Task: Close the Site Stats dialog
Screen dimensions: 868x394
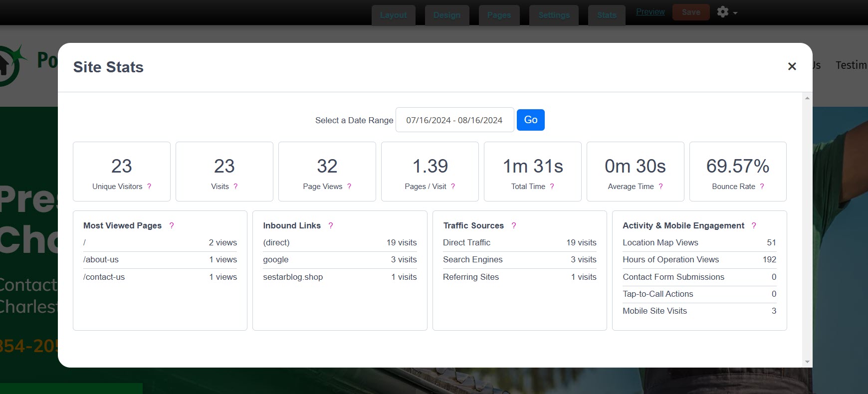Action: (792, 66)
